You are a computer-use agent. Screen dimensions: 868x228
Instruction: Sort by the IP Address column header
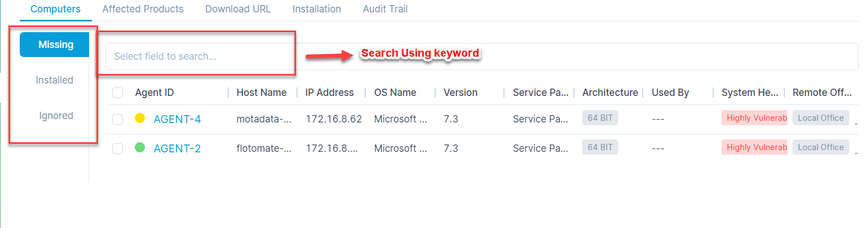(329, 93)
